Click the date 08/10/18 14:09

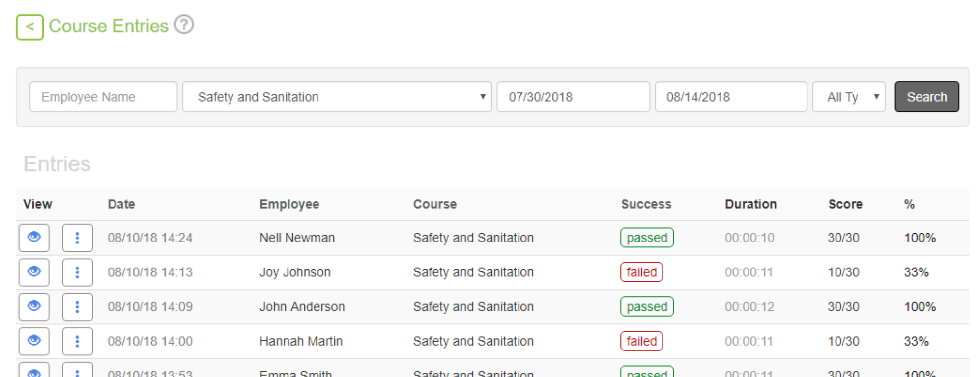coord(150,306)
